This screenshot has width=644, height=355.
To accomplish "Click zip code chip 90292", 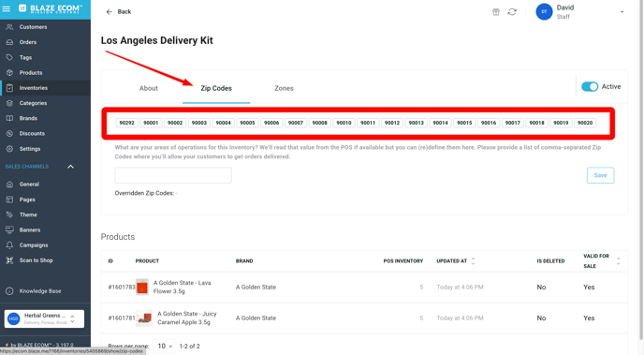I will 127,123.
